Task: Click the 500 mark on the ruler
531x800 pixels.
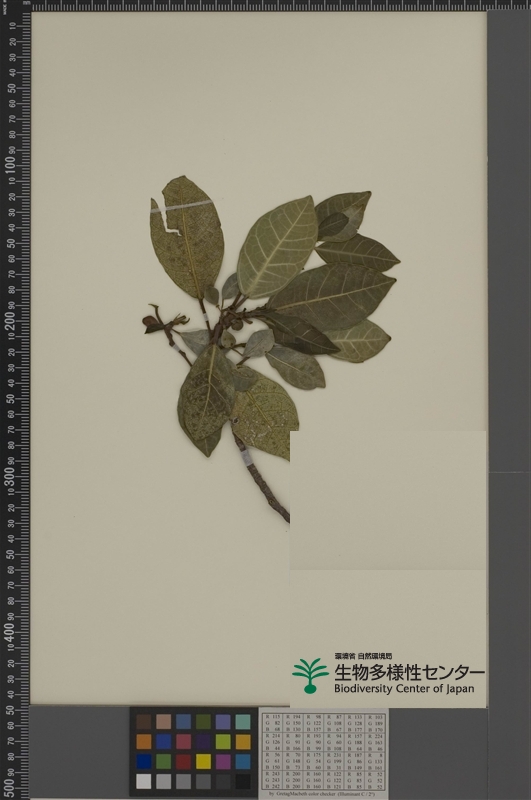Action: point(10,786)
